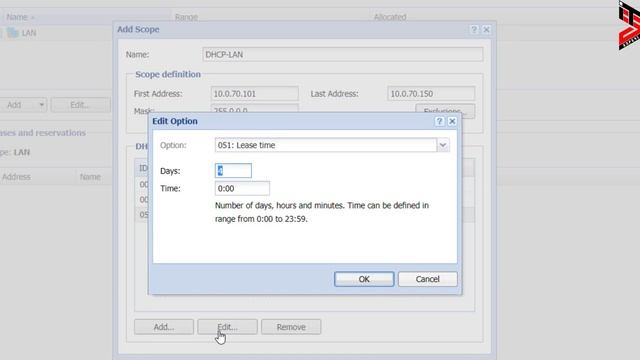
Task: Click Edit... button in background window
Action: point(80,105)
